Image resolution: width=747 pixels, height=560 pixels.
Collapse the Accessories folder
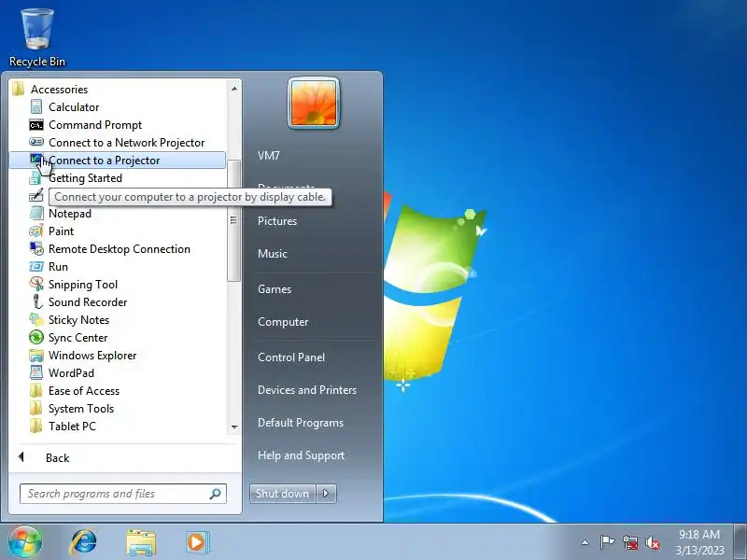[x=60, y=90]
